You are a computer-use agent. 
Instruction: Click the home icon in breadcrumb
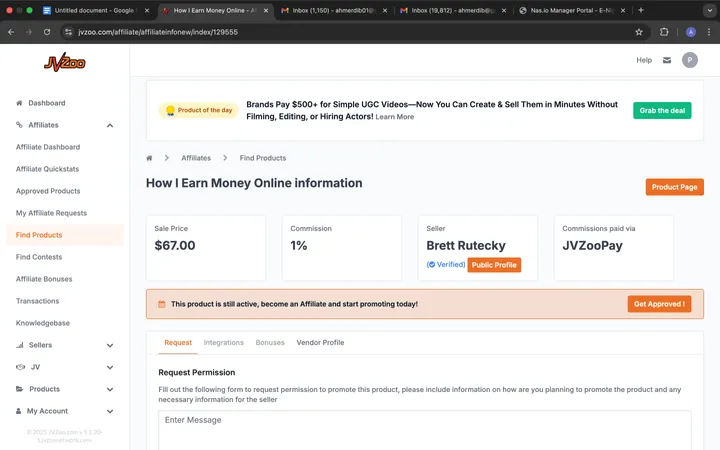[149, 158]
